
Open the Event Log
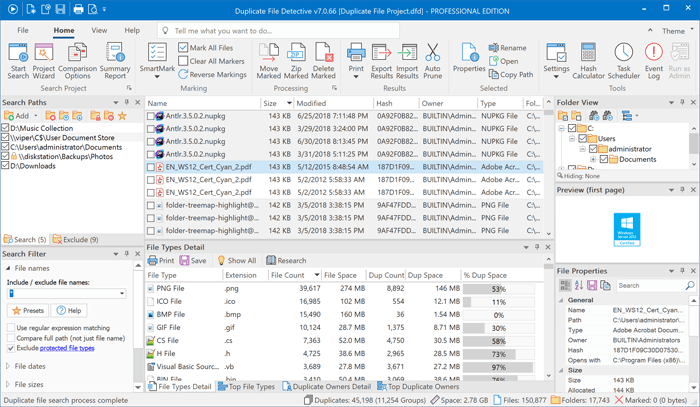coord(653,58)
